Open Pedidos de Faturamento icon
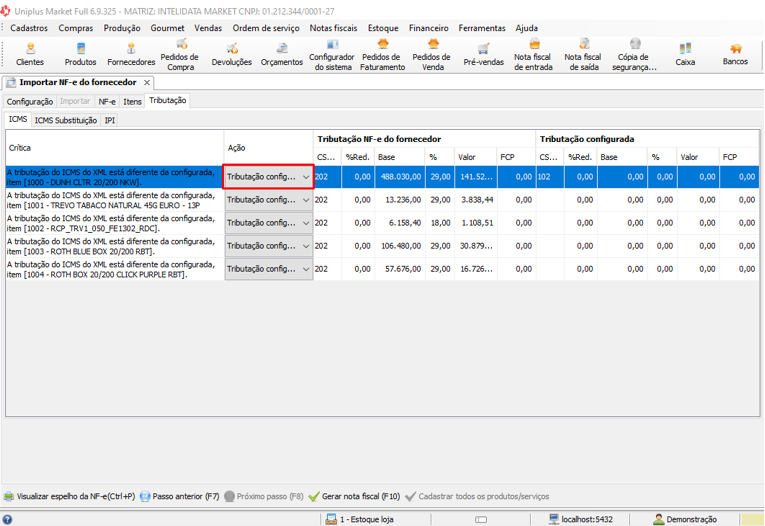This screenshot has width=765, height=526. [x=382, y=55]
